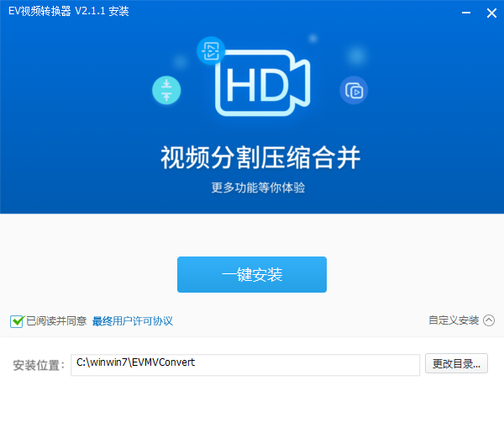
Task: Click the 自定义安装 label text
Action: pyautogui.click(x=454, y=320)
